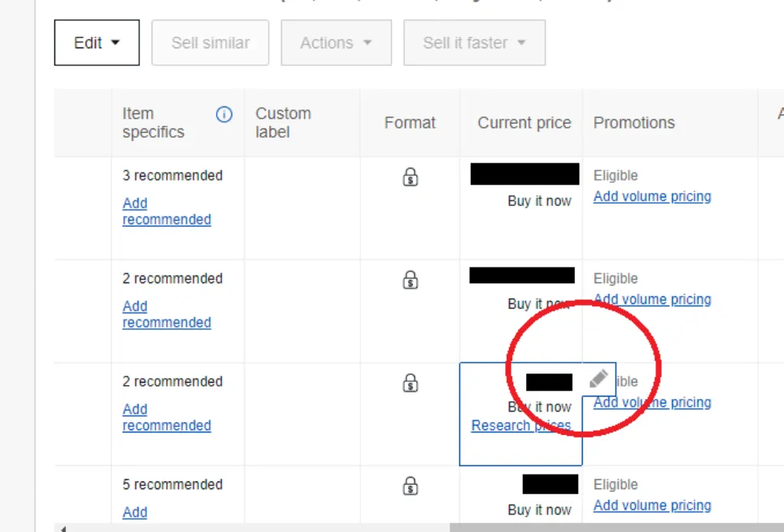The height and width of the screenshot is (532, 784).
Task: Select the 5 recommended text
Action: 172,485
